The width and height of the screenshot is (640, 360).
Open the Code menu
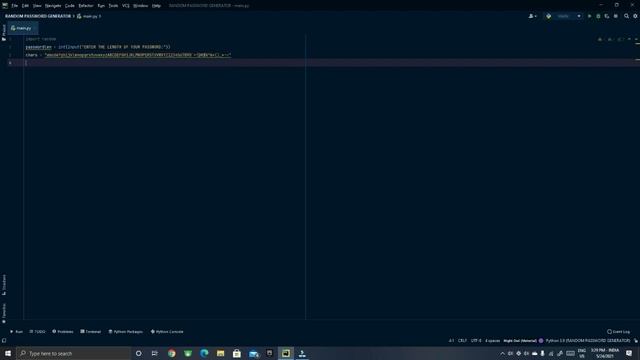point(70,6)
